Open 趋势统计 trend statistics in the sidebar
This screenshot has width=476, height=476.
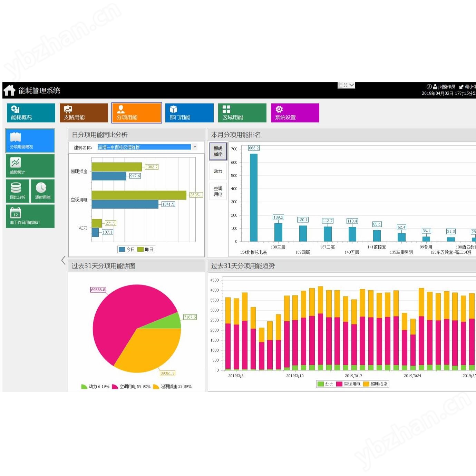click(x=30, y=166)
